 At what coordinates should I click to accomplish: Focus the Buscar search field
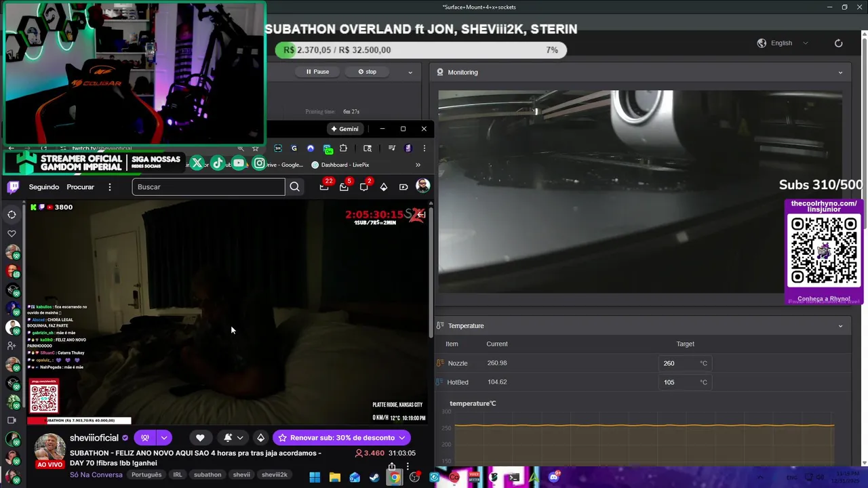coord(208,187)
